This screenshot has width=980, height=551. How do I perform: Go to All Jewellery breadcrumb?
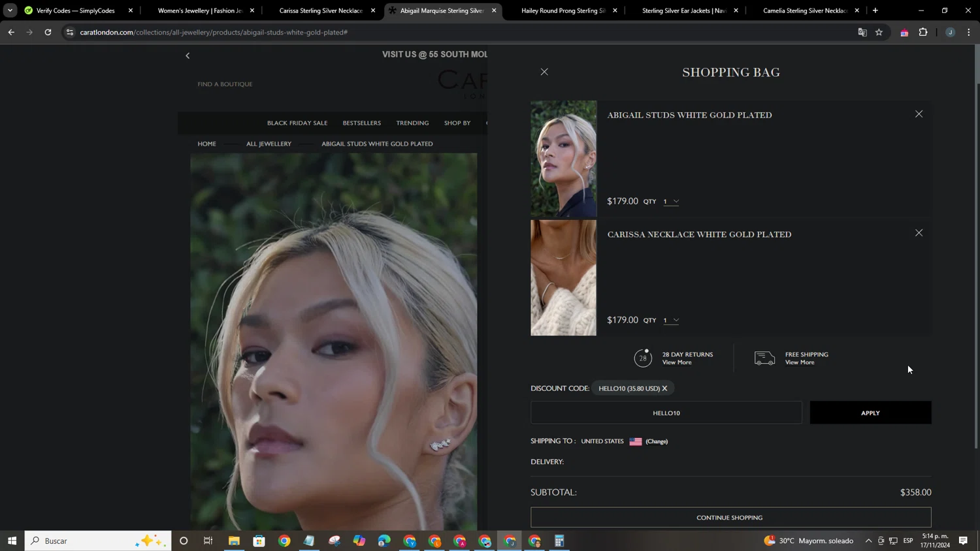coord(269,144)
